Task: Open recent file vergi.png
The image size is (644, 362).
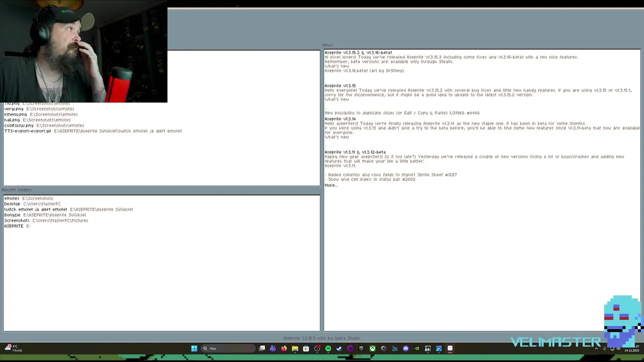Action: tap(39, 109)
